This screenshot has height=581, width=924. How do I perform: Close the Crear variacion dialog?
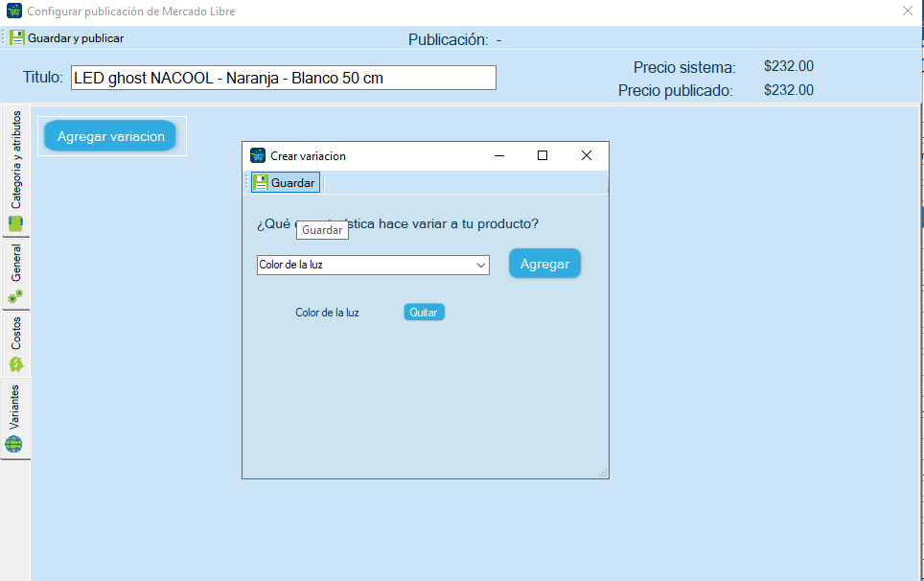[x=587, y=155]
